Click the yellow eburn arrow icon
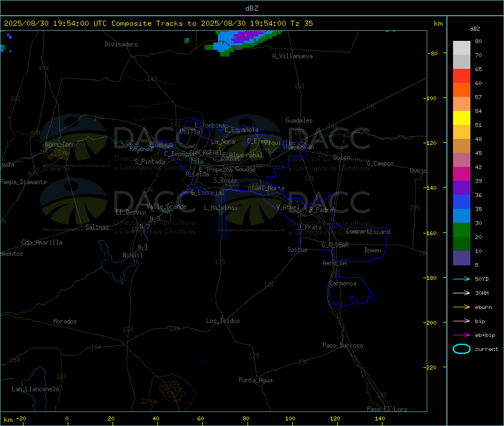 [x=461, y=307]
